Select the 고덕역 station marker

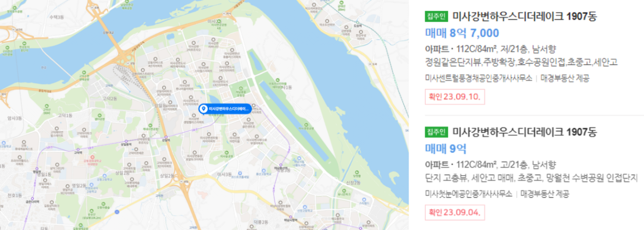pyautogui.click(x=78, y=149)
